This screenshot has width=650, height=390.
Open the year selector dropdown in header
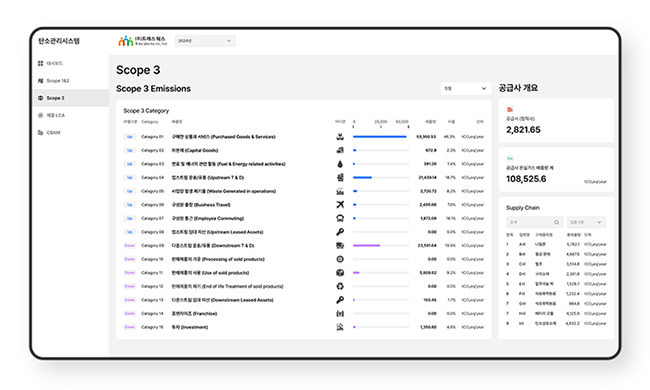click(205, 41)
